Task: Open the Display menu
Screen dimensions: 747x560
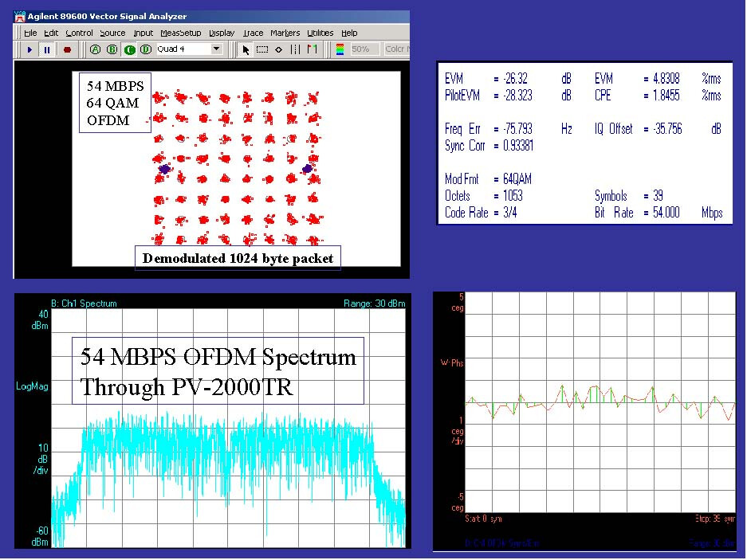Action: [222, 33]
